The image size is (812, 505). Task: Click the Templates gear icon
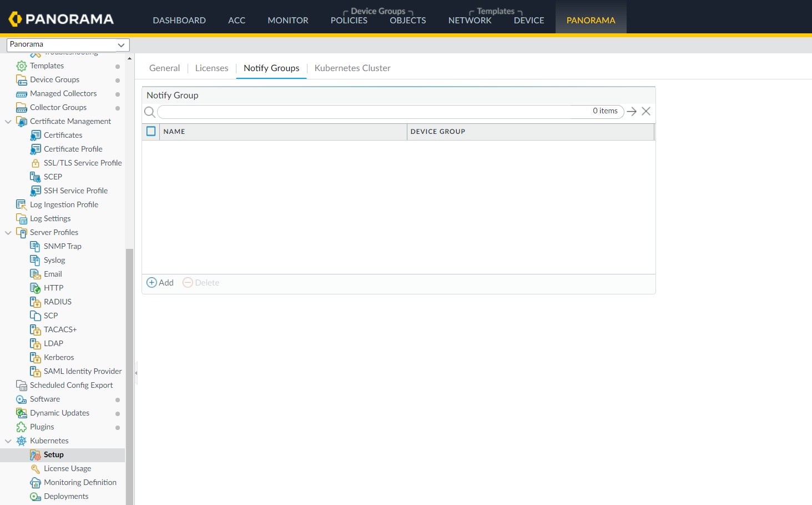(22, 66)
